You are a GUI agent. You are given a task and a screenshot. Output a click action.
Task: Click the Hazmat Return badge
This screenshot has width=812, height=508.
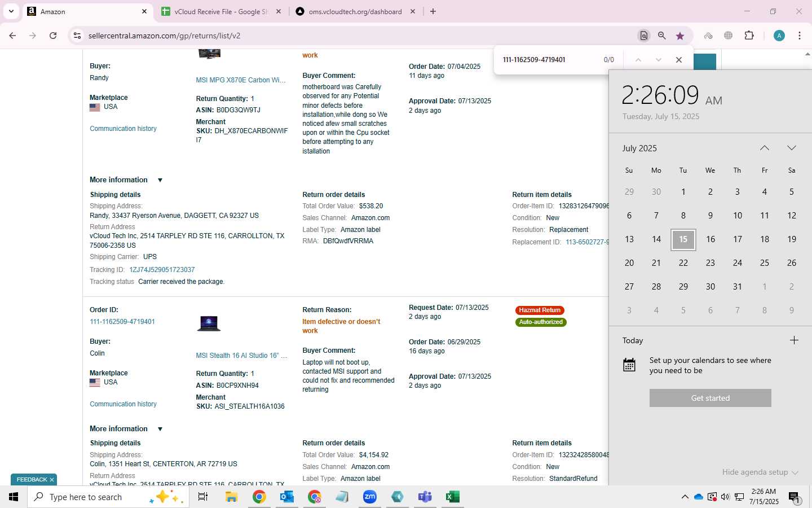(540, 310)
